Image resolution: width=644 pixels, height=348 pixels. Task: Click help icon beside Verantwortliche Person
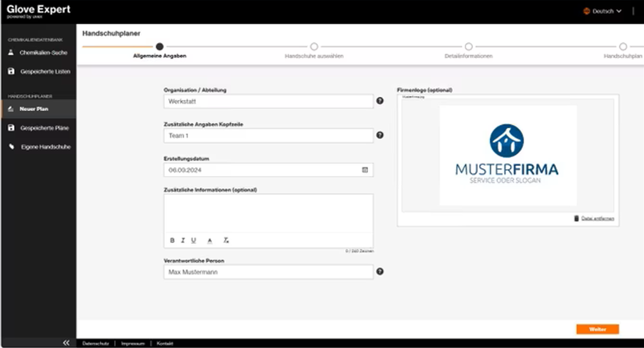click(380, 271)
